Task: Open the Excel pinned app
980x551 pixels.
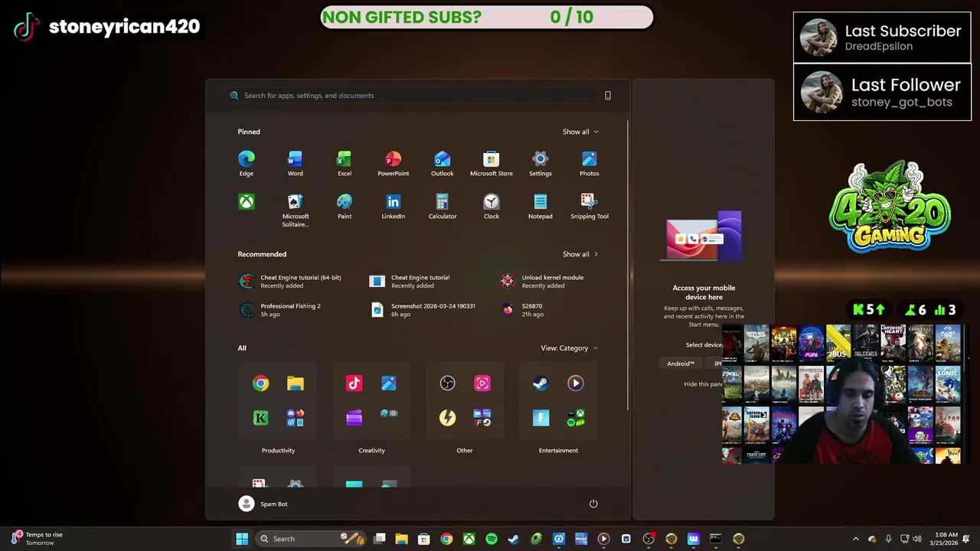Action: [344, 163]
